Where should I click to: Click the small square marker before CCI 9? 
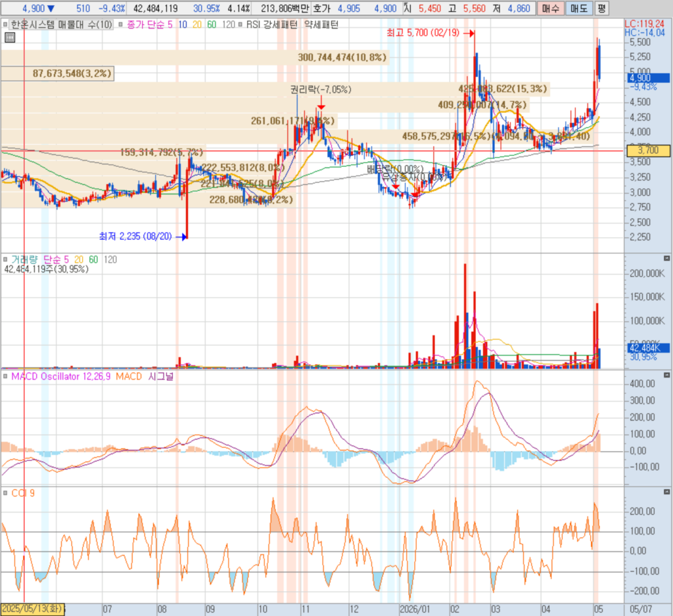coord(5,493)
